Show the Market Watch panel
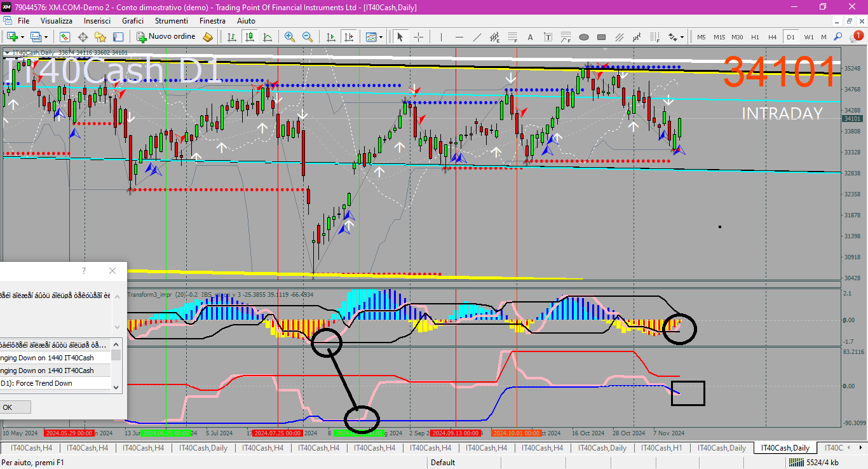Viewport: 868px width, 469px height. [65, 37]
